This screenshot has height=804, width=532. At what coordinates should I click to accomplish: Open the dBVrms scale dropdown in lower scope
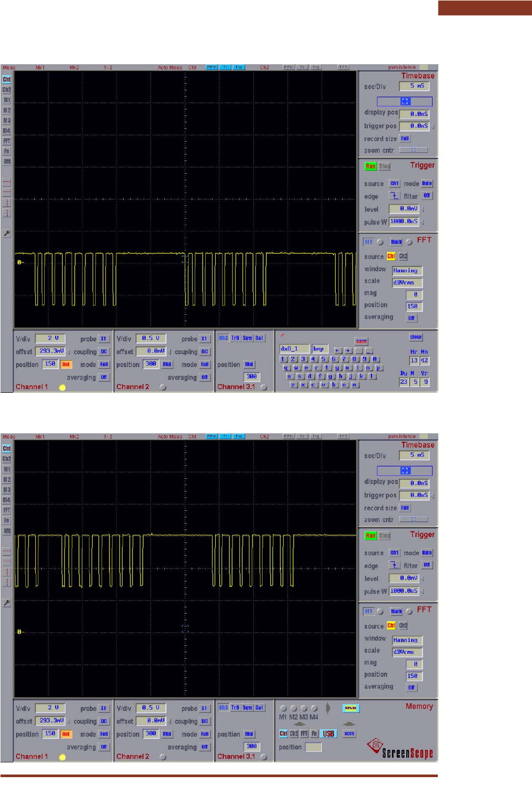tap(407, 652)
